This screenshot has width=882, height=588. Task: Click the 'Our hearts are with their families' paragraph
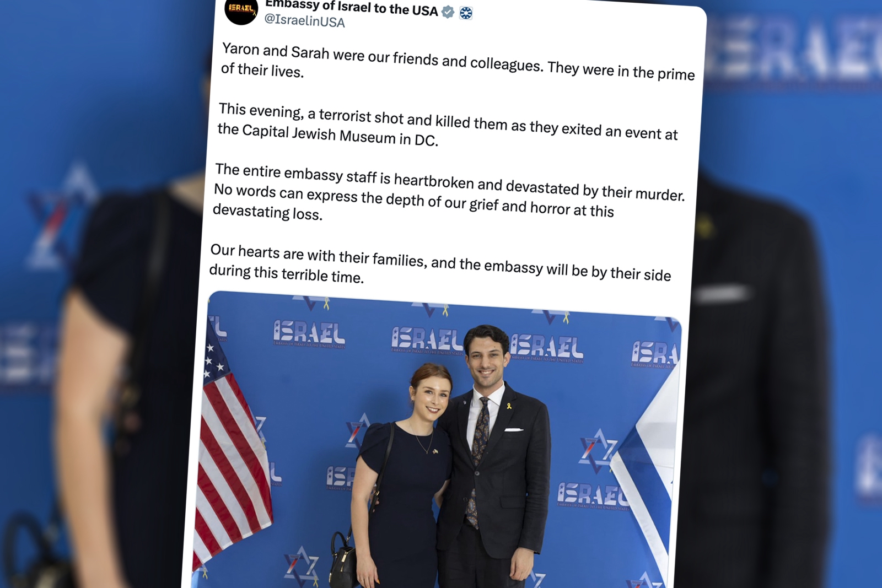[440, 264]
